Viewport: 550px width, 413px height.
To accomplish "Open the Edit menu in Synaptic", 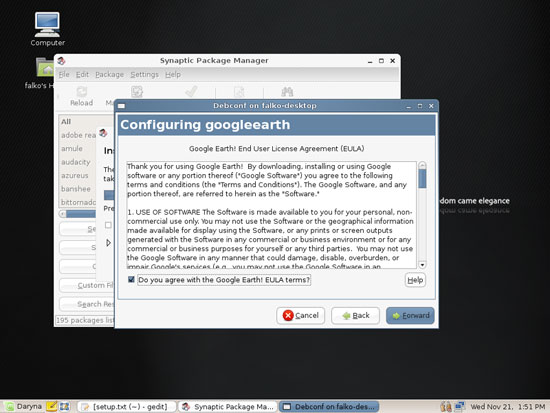I will [82, 74].
